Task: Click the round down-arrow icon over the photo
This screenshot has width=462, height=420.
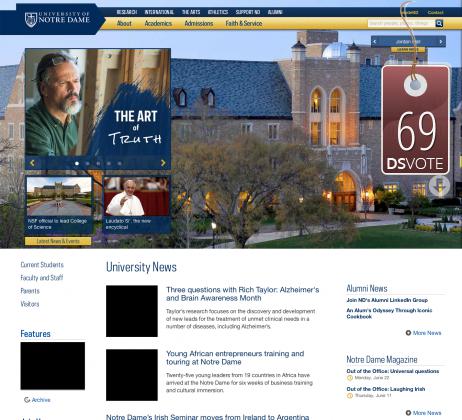Action: coord(439,186)
